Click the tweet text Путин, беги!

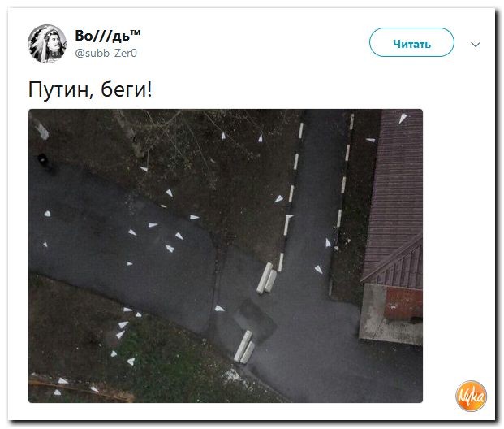click(x=90, y=89)
